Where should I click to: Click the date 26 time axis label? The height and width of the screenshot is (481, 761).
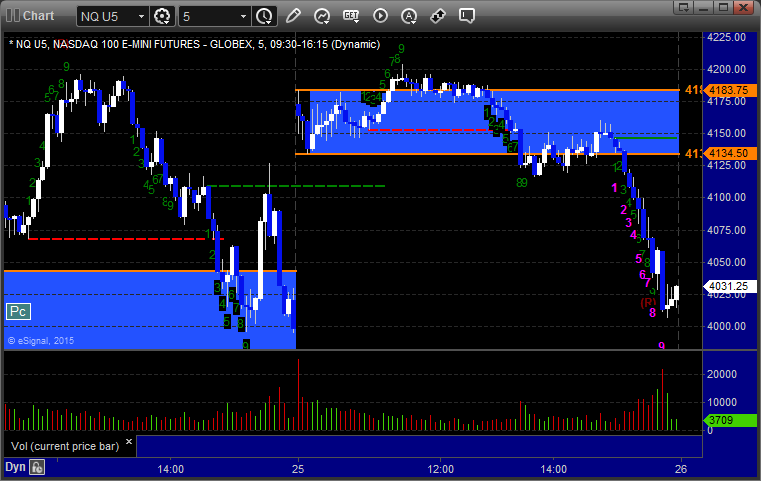coord(681,469)
